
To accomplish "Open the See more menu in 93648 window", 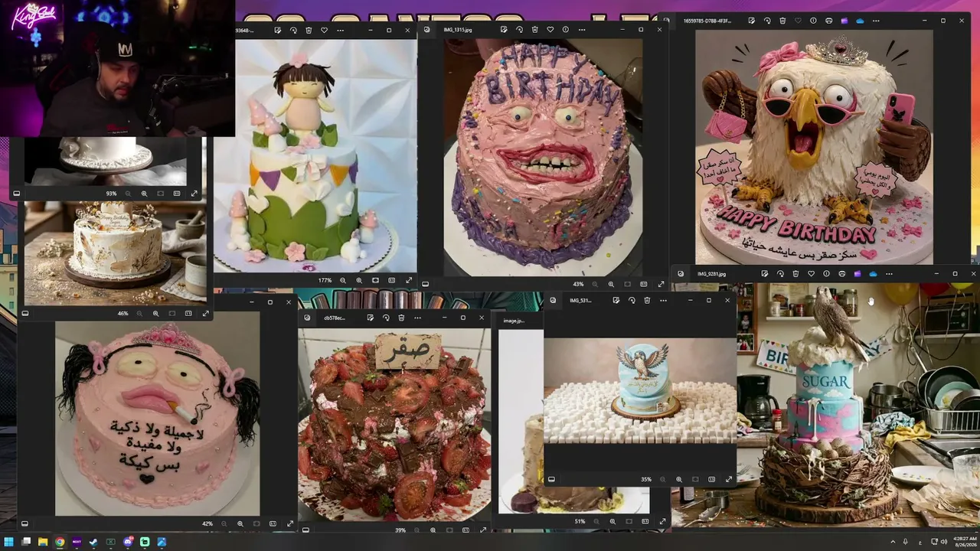I will pyautogui.click(x=340, y=30).
